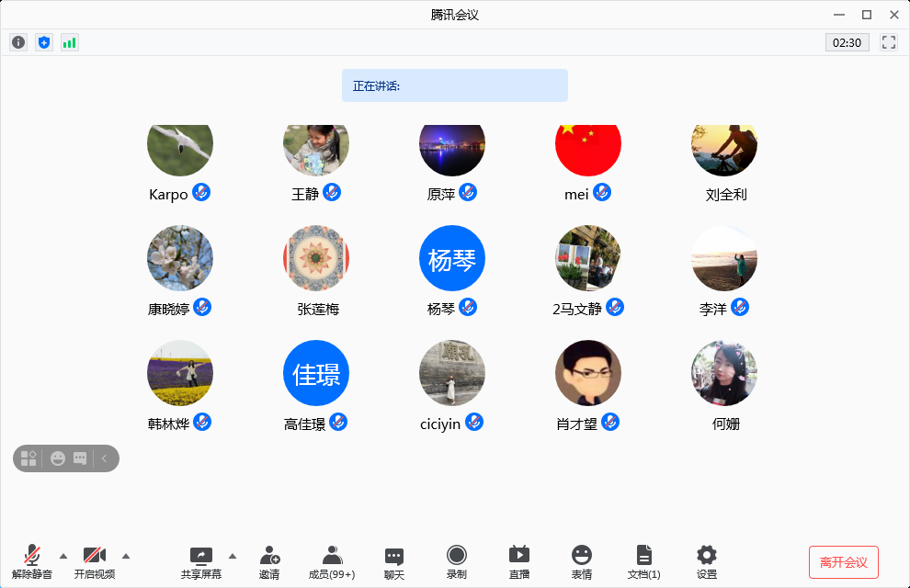The image size is (910, 588).
Task: Open meeting info icon in top bar
Action: click(x=18, y=42)
